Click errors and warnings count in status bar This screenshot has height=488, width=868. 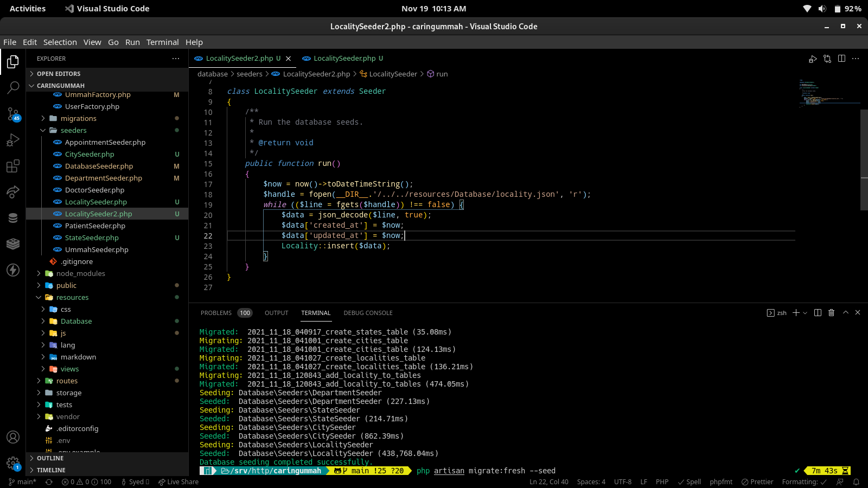tap(87, 482)
